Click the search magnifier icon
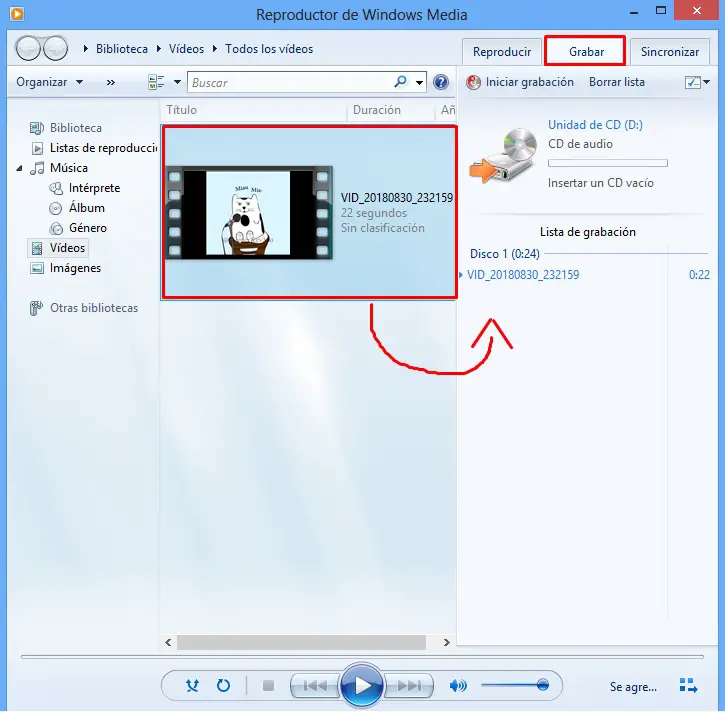The width and height of the screenshot is (725, 712). 400,82
